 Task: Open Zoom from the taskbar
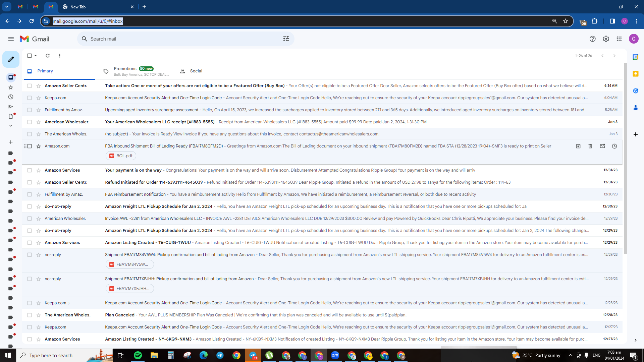tap(335, 355)
